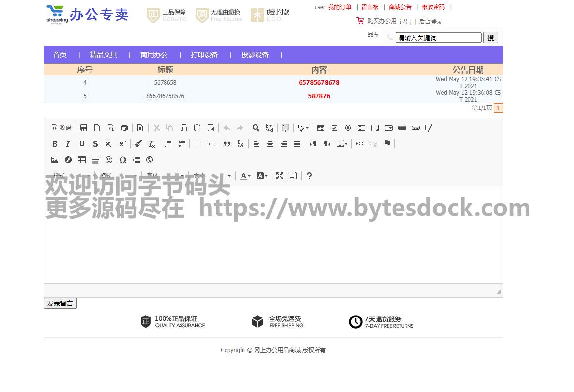Image resolution: width=574 pixels, height=392 pixels.
Task: Insert a block quote
Action: point(227,144)
